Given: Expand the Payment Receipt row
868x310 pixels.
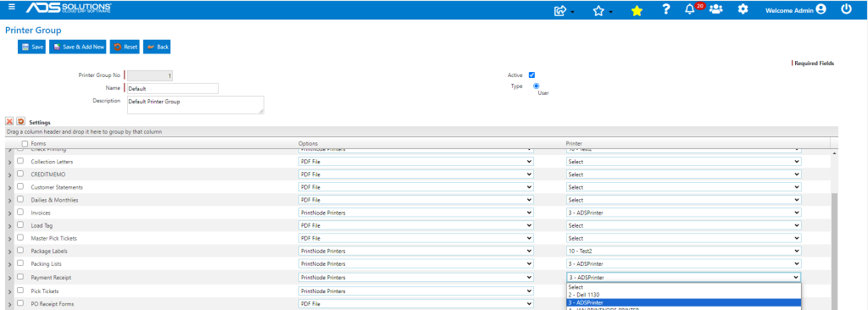Looking at the screenshot, I should click(x=10, y=278).
